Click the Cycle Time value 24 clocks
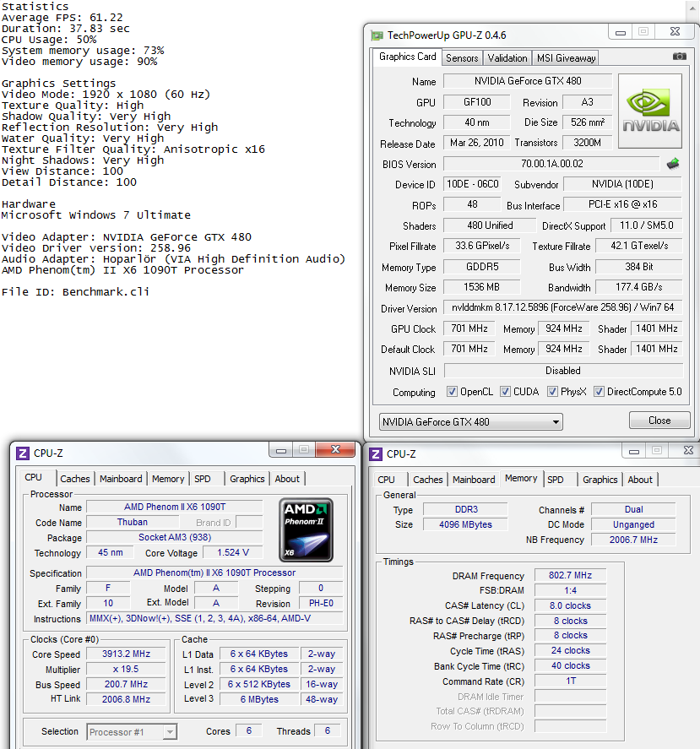 [570, 650]
